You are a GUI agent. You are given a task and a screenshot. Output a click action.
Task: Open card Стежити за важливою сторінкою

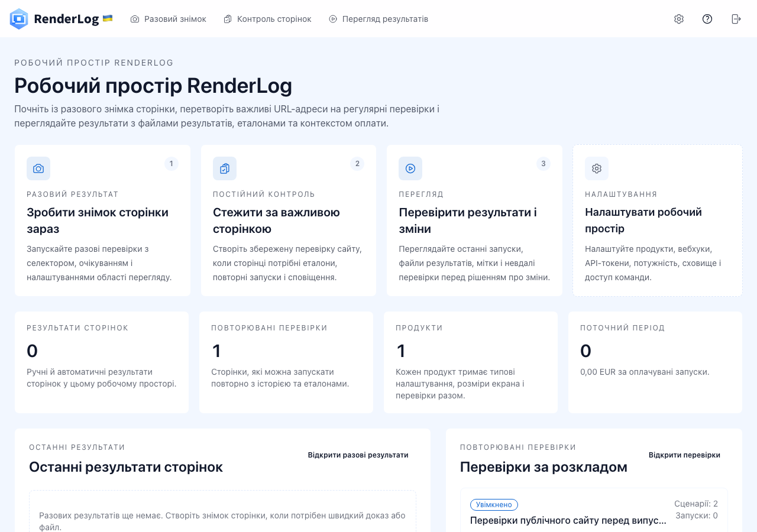pos(289,220)
